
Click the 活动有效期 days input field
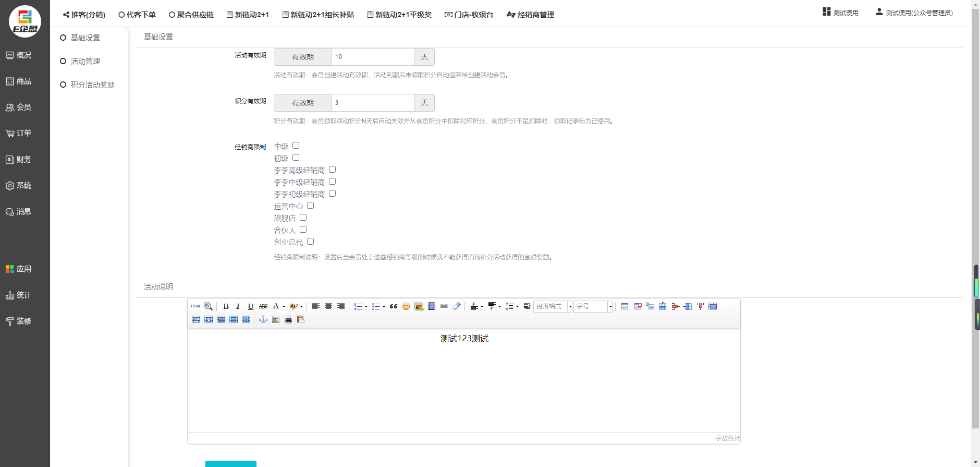(372, 57)
